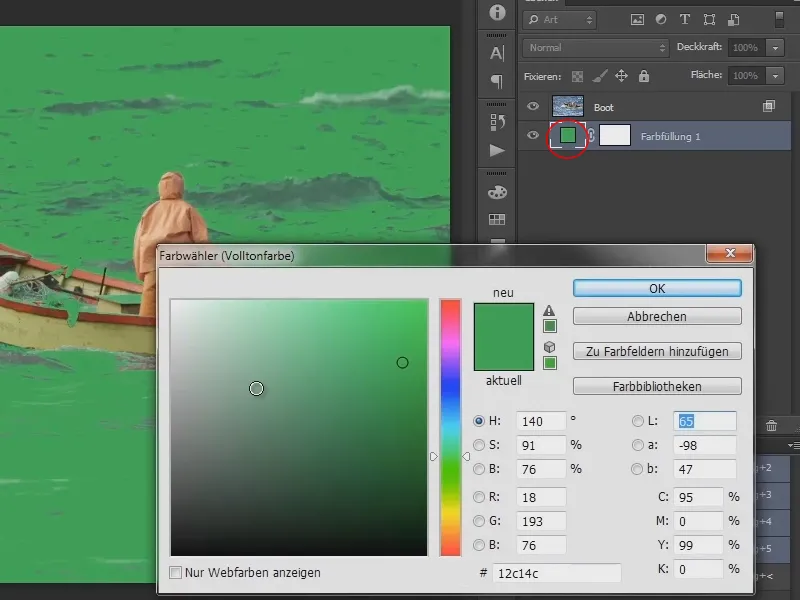Click the G value field 193
Screen dimensions: 800x600
(541, 521)
